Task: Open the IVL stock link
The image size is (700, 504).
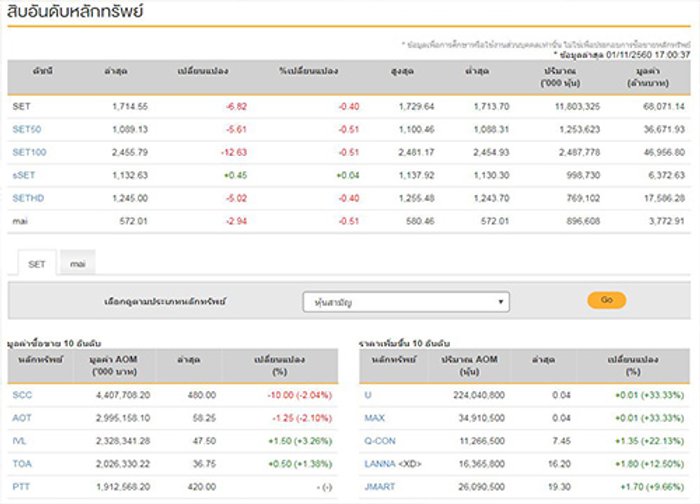Action: (x=19, y=441)
